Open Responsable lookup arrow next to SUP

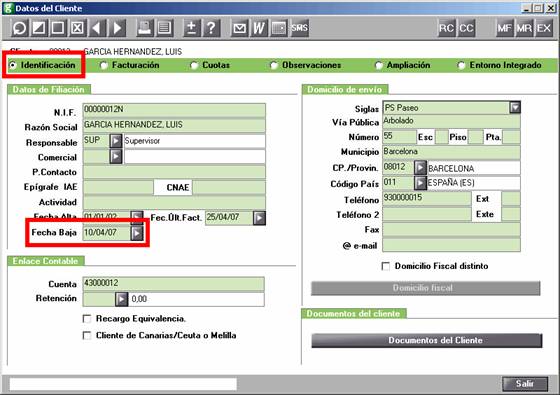click(116, 141)
